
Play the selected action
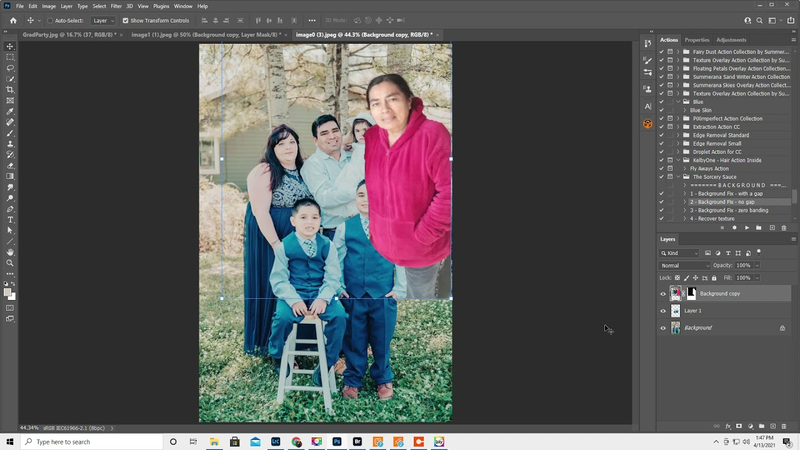click(x=746, y=228)
